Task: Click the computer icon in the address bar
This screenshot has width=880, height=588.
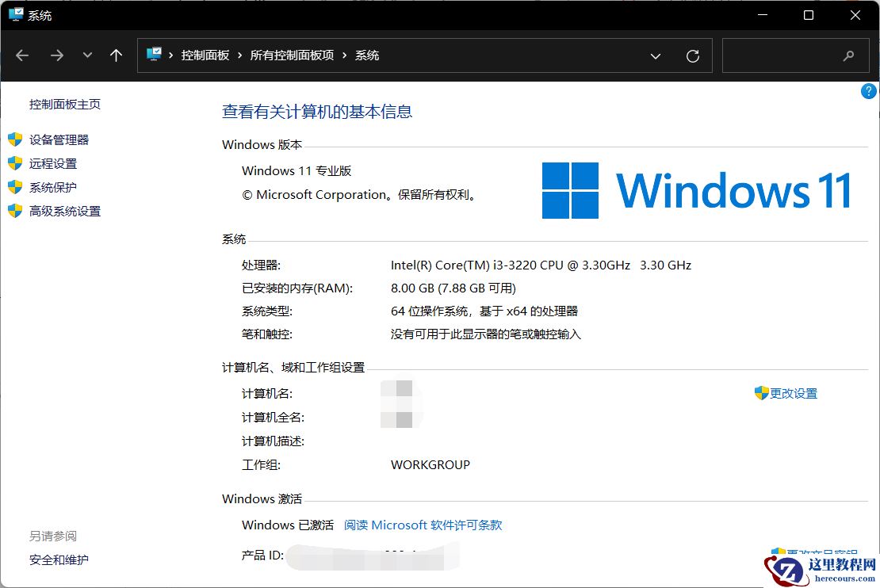Action: [154, 55]
